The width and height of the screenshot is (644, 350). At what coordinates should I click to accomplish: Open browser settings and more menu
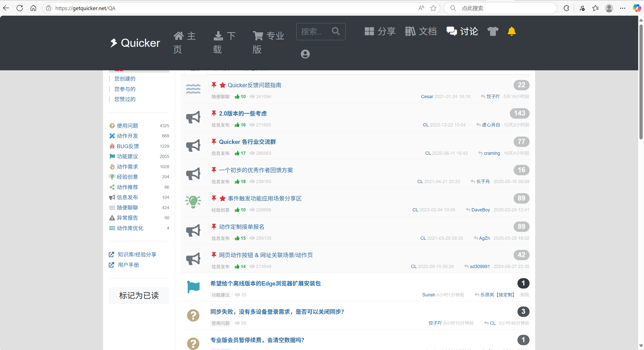pos(623,8)
